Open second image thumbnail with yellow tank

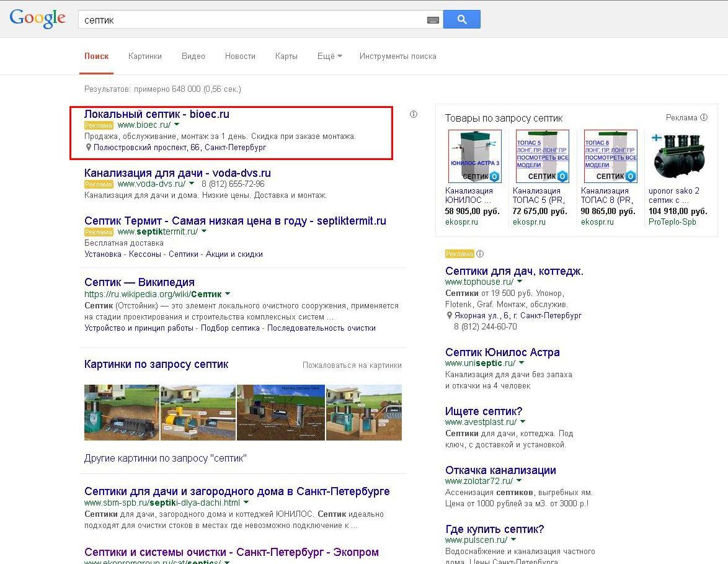point(198,413)
